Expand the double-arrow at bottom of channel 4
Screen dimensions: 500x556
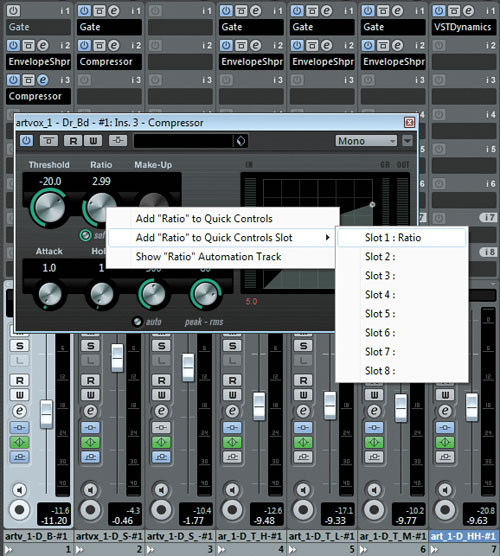(x=222, y=550)
